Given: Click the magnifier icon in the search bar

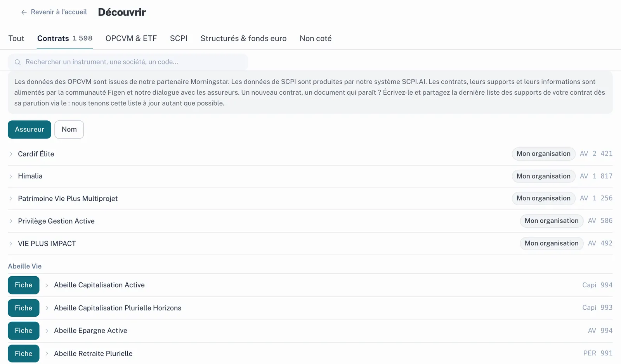Looking at the screenshot, I should [x=17, y=62].
